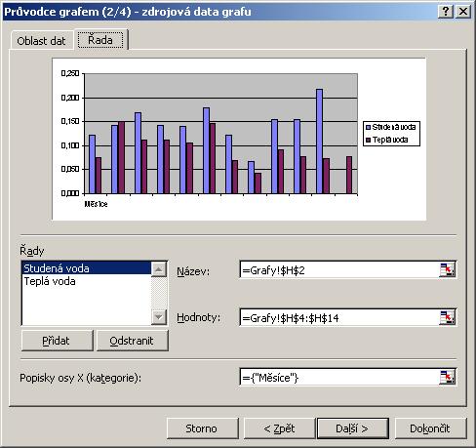Screen dimensions: 476x448
Task: Go to next step with Další button
Action: [x=353, y=428]
